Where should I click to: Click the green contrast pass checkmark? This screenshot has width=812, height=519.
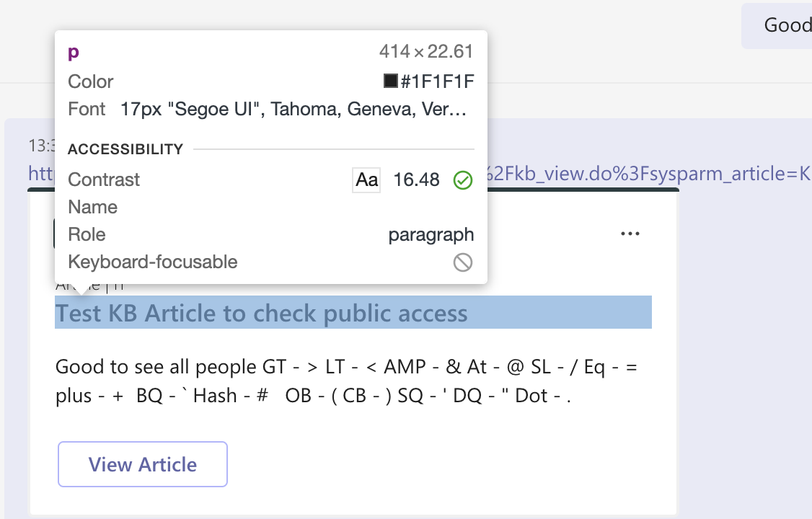click(x=463, y=179)
